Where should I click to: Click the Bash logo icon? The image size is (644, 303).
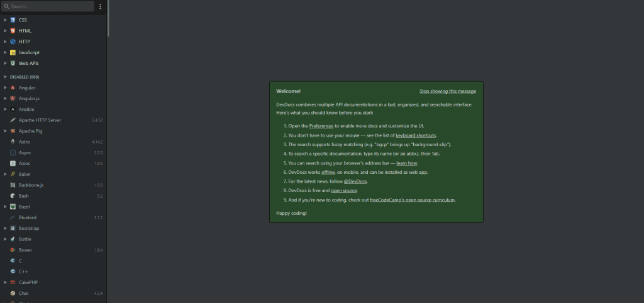point(13,196)
